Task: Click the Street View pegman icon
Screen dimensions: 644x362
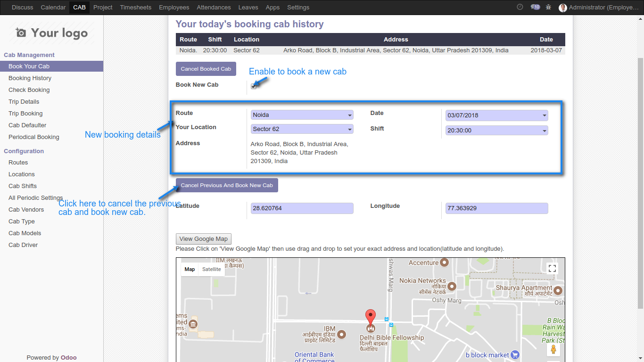Action: (x=553, y=350)
